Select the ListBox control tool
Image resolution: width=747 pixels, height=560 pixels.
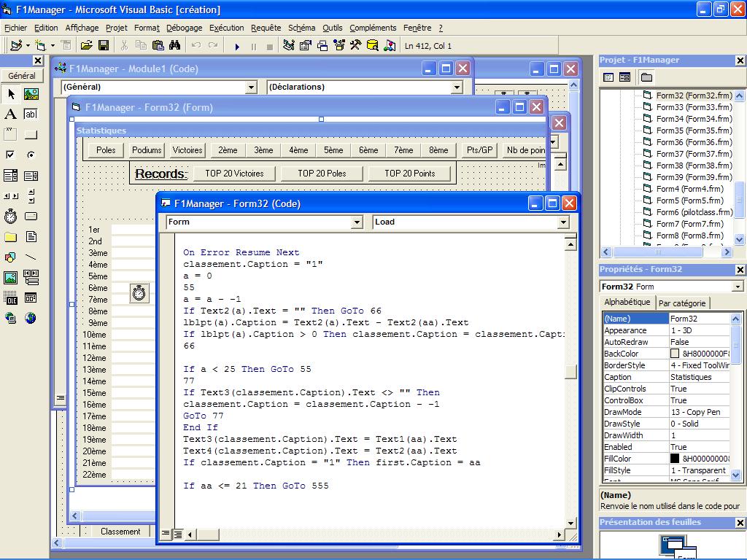[x=31, y=176]
